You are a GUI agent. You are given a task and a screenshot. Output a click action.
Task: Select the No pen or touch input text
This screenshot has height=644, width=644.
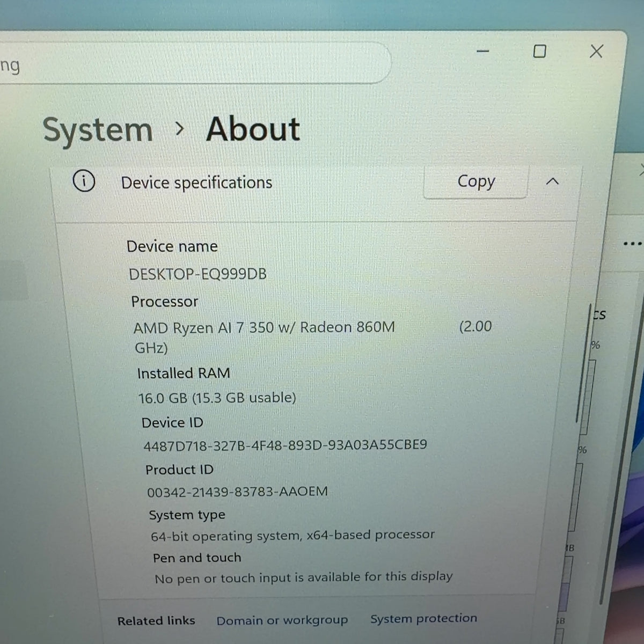(304, 577)
